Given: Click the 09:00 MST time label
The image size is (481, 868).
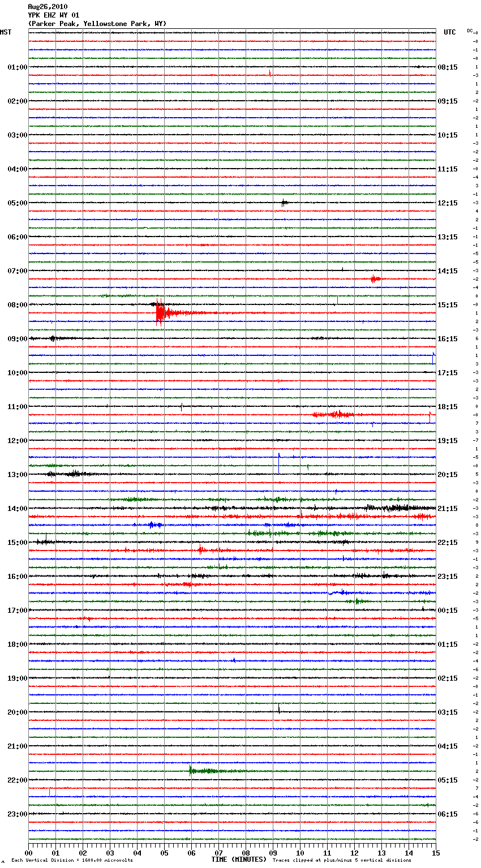Looking at the screenshot, I should pos(18,339).
